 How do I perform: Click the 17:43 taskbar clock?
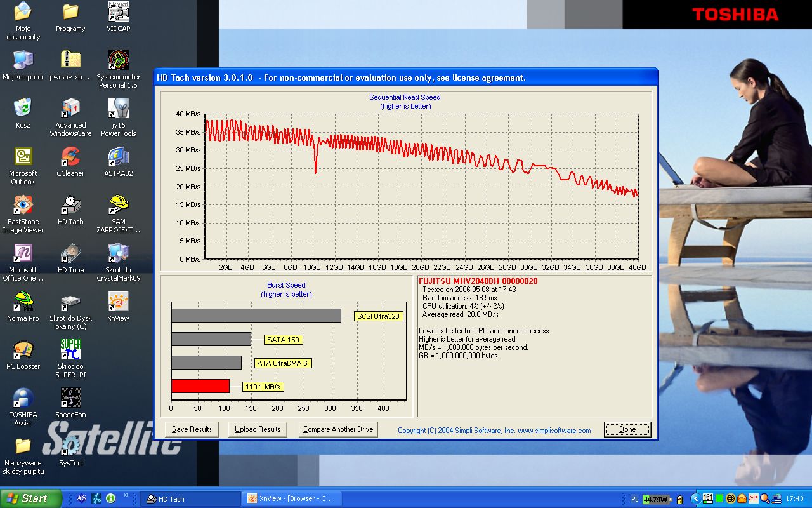(x=794, y=499)
